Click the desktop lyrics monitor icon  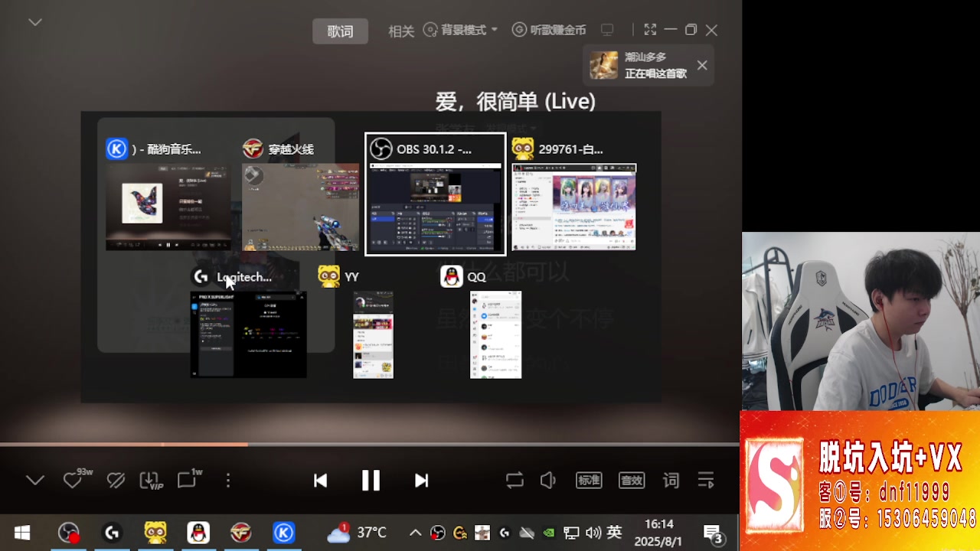click(607, 30)
